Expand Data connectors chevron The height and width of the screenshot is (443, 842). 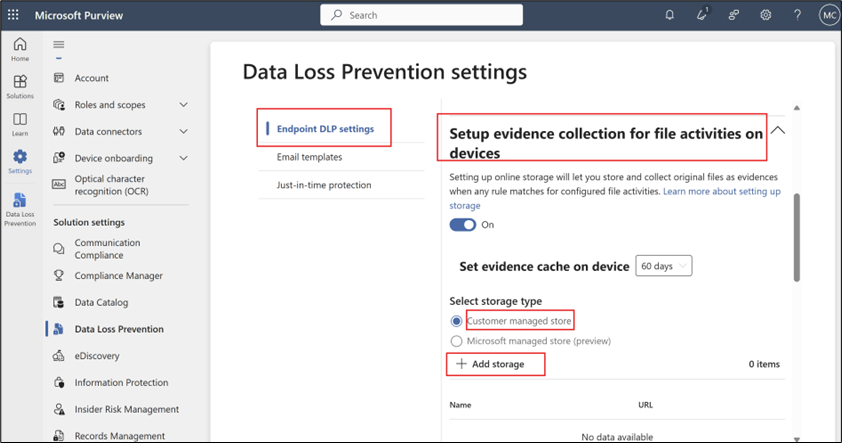coord(184,132)
